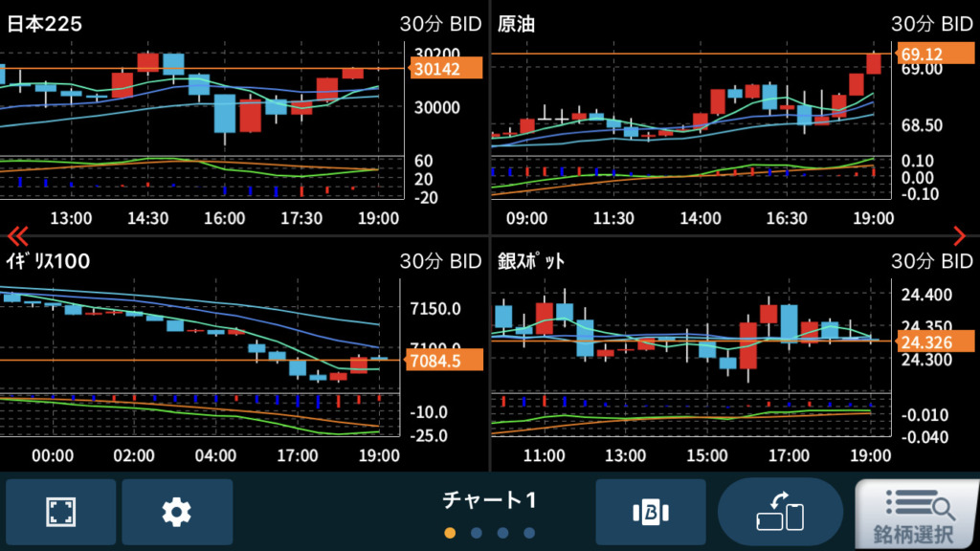Viewport: 980px width, 551px height.
Task: Open chart settings gear icon
Action: 177,513
